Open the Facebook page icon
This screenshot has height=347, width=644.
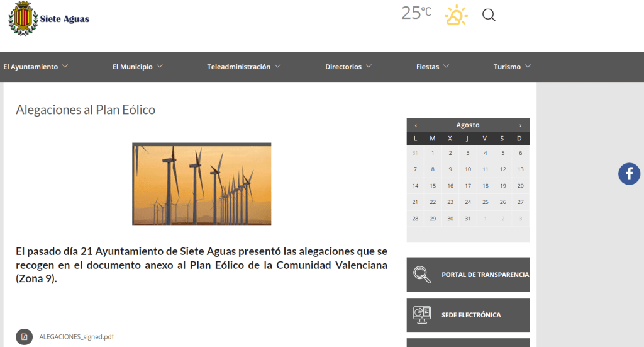629,174
